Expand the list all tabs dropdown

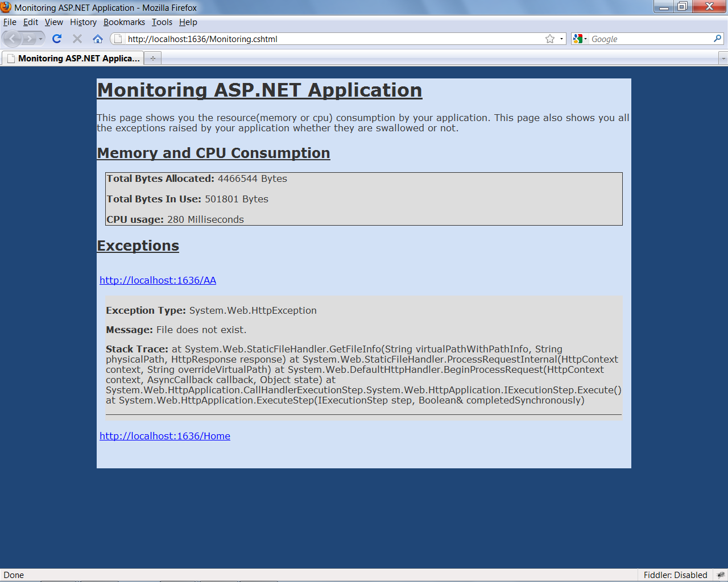pos(723,58)
